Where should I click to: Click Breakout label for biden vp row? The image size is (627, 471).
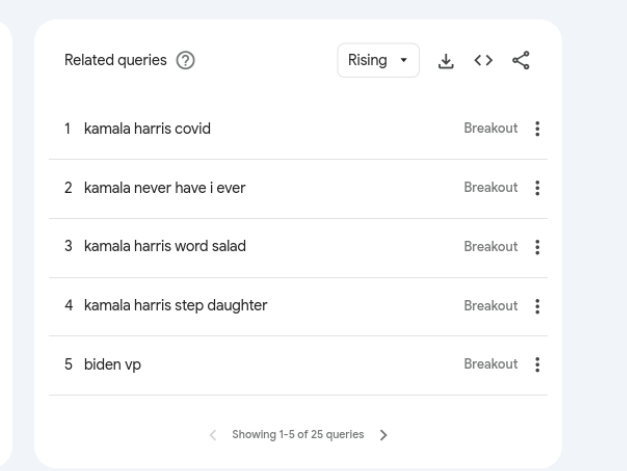(x=491, y=364)
